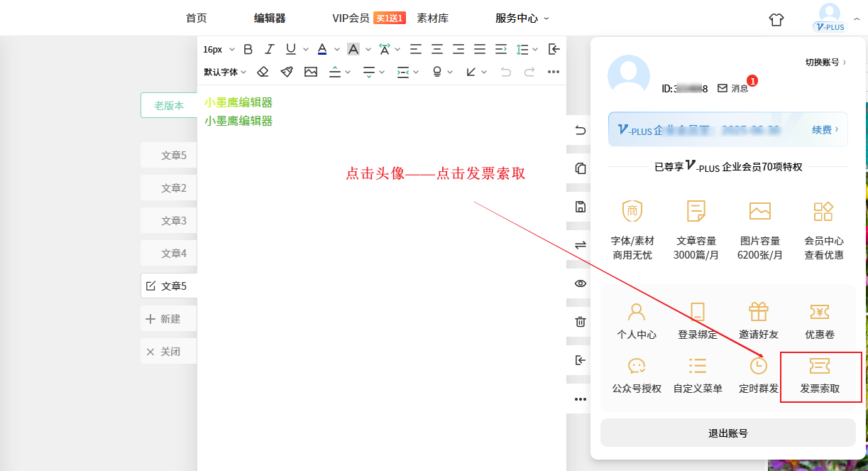Open spacing after paragraph icon
The image size is (868, 471).
click(368, 72)
